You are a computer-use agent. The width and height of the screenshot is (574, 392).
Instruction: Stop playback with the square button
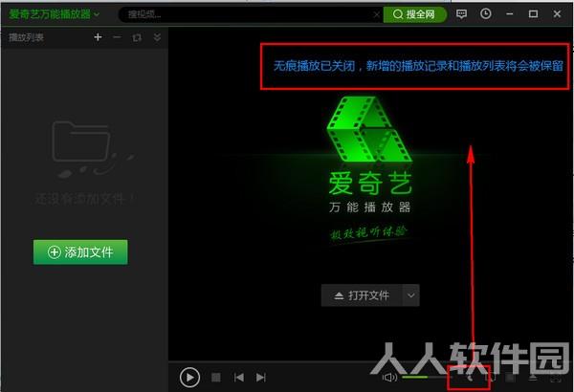pyautogui.click(x=216, y=377)
